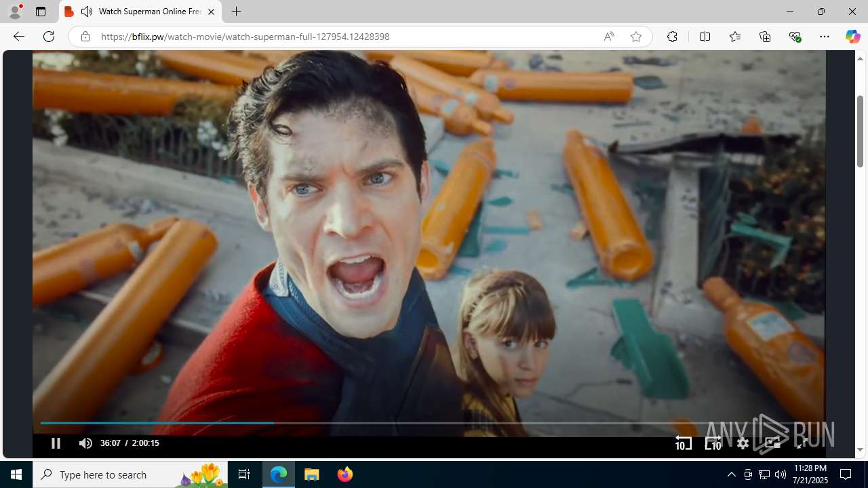Open Microsoft Edge from taskbar

tap(279, 474)
